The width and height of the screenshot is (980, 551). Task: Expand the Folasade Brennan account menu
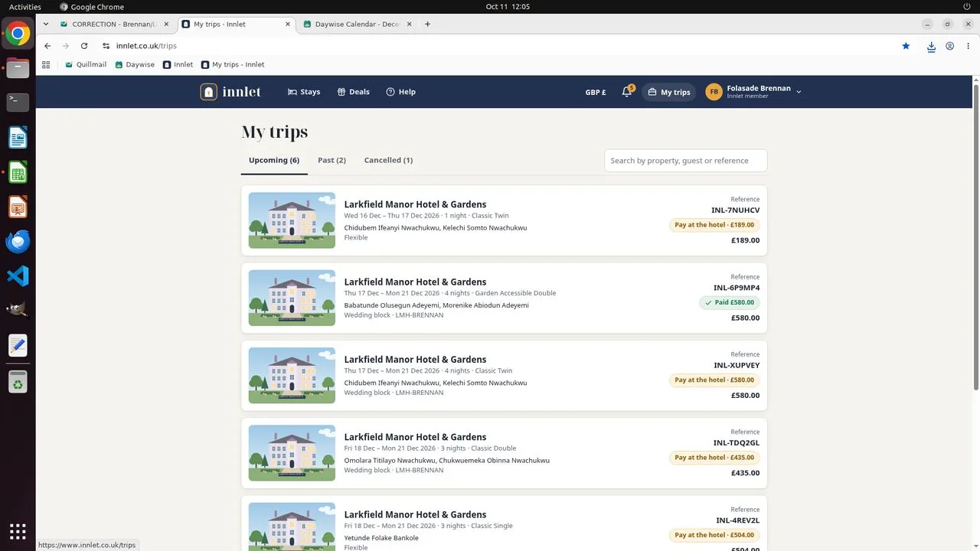tap(754, 92)
